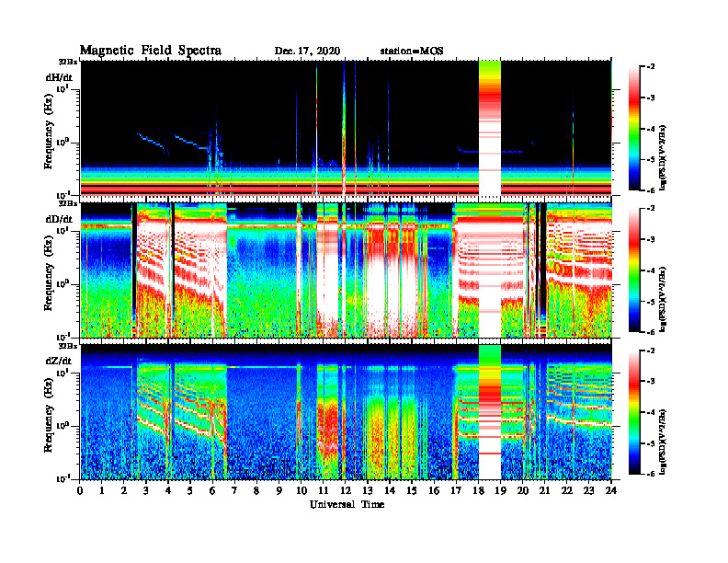This screenshot has height=563, width=728.
Task: Click hour 13 on the Universal Time axis
Action: [x=368, y=491]
